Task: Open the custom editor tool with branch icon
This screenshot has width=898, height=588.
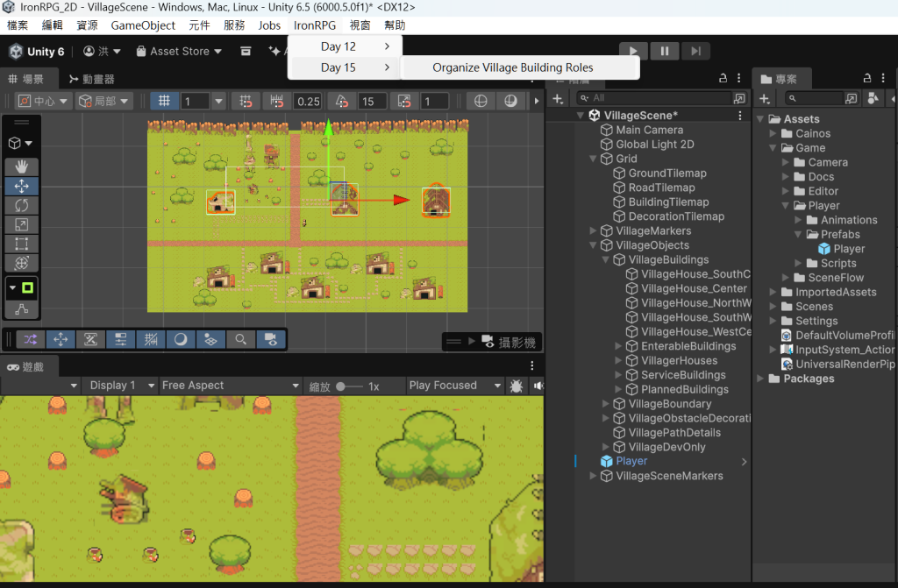Action: 22,309
